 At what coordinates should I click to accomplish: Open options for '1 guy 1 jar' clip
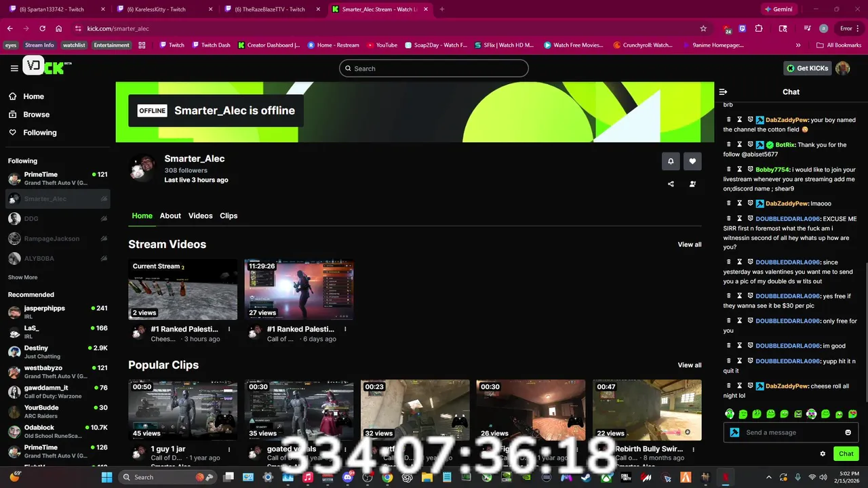pyautogui.click(x=229, y=449)
